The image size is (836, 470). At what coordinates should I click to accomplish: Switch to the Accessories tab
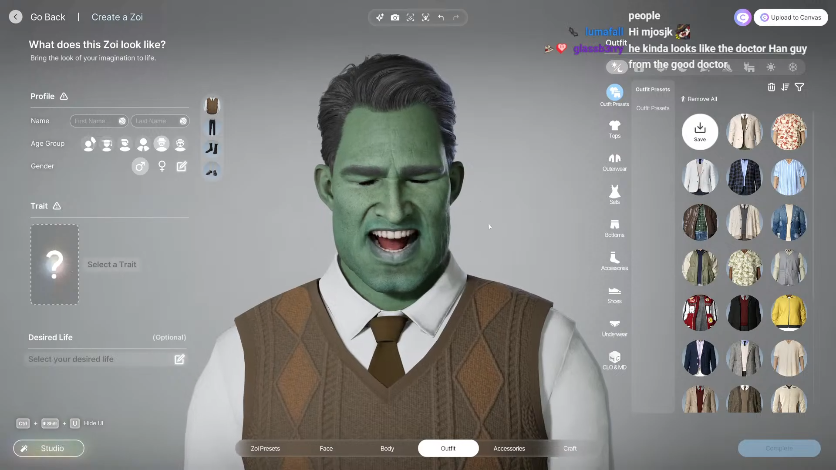coord(509,448)
